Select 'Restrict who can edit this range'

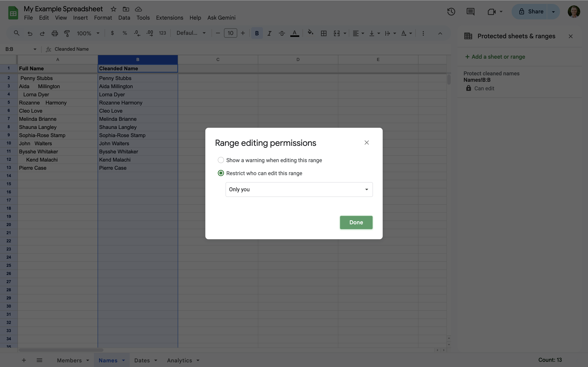pos(221,173)
